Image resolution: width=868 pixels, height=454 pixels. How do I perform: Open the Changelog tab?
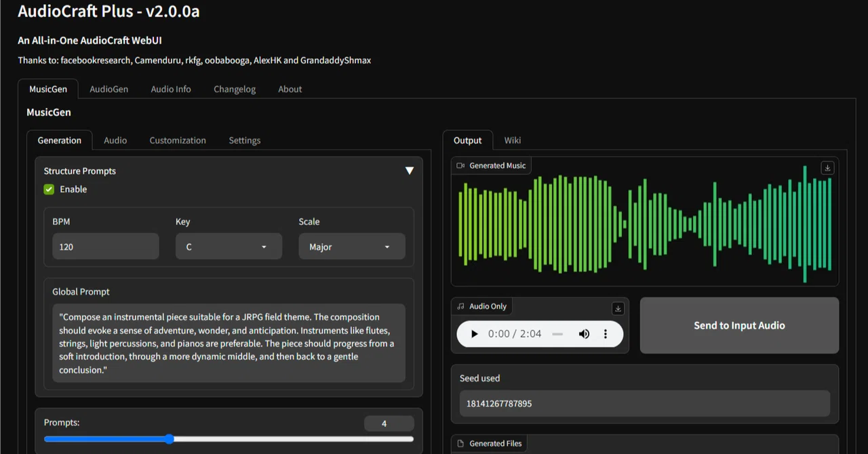(235, 89)
